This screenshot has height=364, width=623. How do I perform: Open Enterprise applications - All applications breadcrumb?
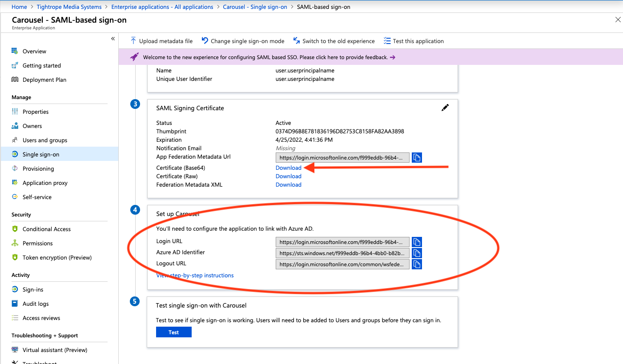(162, 7)
